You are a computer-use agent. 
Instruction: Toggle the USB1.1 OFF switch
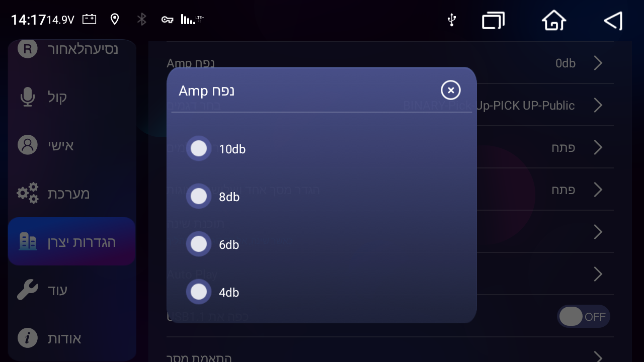coord(583,317)
